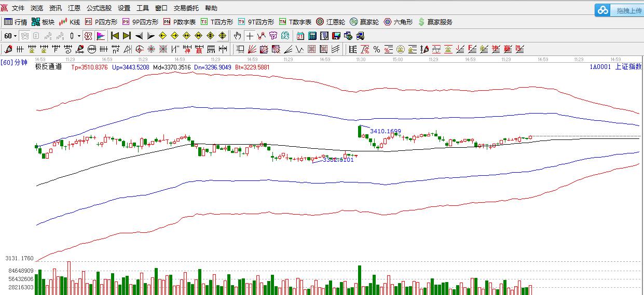Open the calendar icon in toolbar
This screenshot has height=295, width=644.
pos(300,36)
